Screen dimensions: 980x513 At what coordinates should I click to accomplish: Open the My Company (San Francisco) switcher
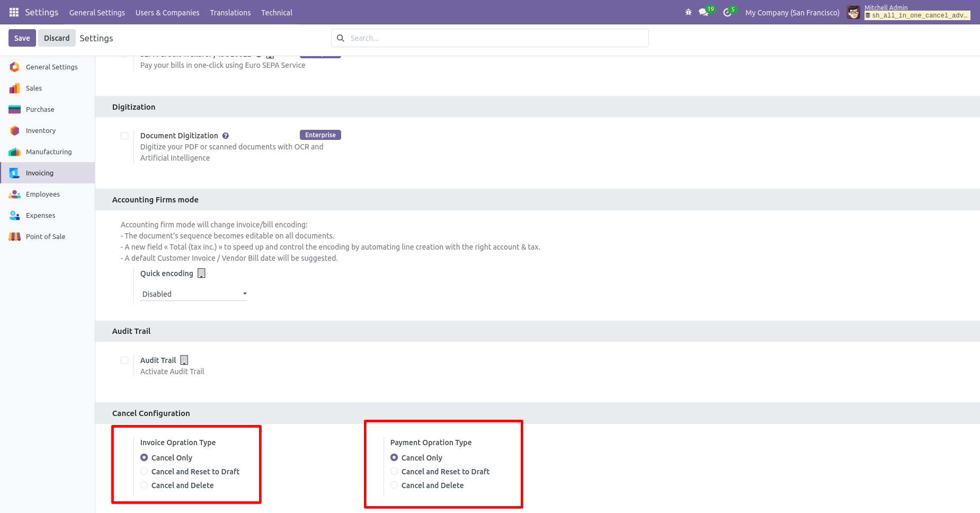tap(792, 13)
